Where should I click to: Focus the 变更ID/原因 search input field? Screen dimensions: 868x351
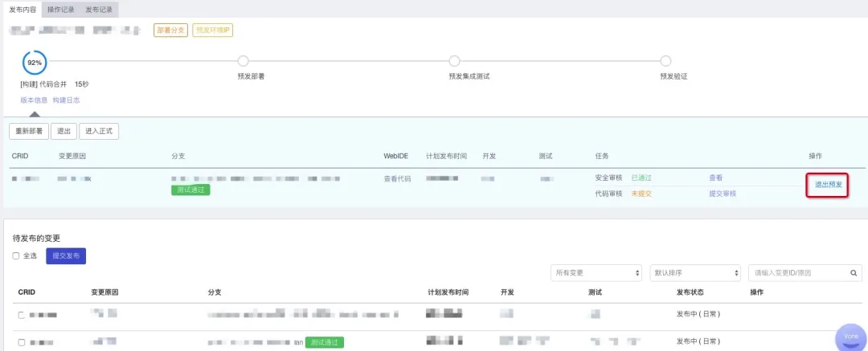(799, 273)
